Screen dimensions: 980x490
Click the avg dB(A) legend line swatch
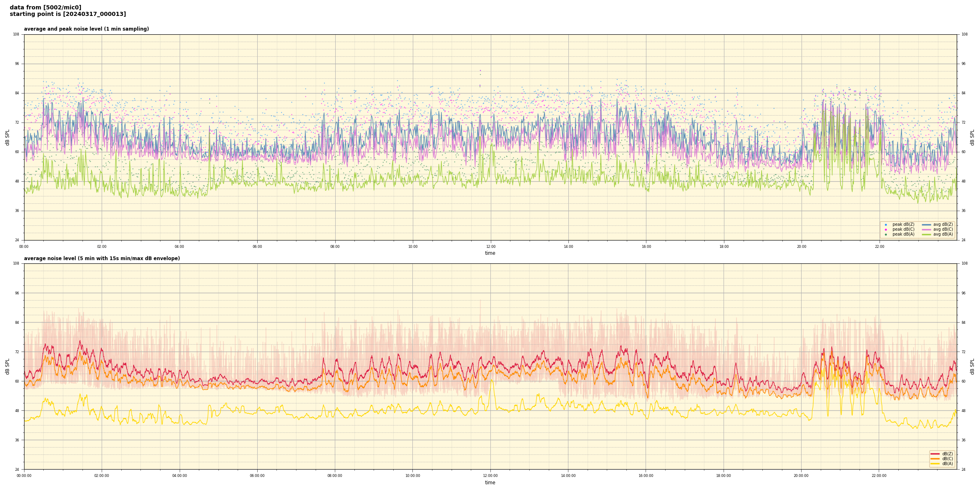coord(926,234)
